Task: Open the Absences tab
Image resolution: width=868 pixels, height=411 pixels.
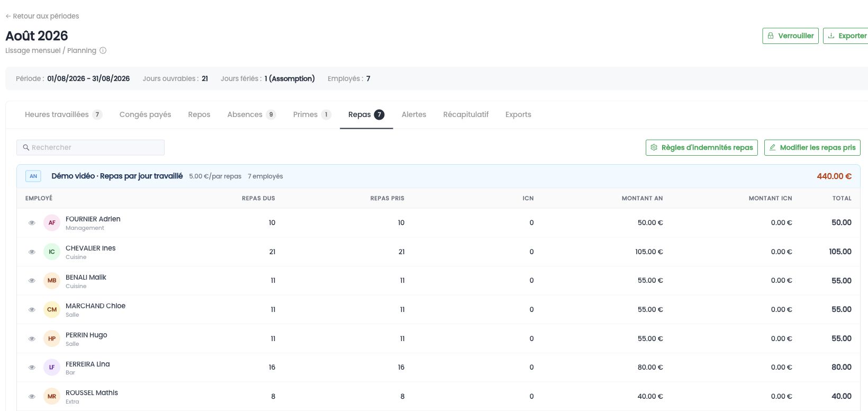Action: [x=251, y=114]
